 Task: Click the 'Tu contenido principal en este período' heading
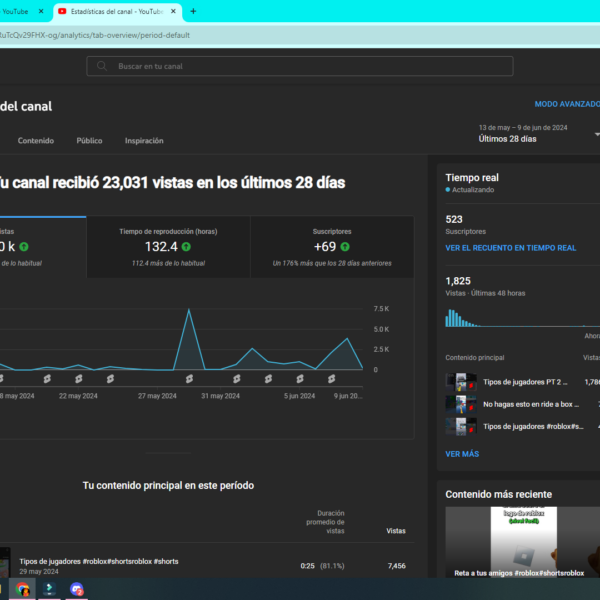click(x=168, y=485)
